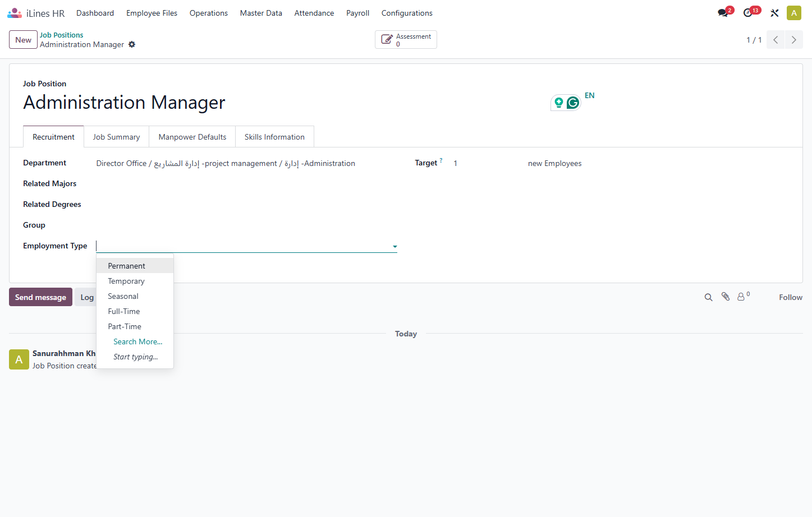
Task: Open the Payroll menu
Action: (357, 13)
